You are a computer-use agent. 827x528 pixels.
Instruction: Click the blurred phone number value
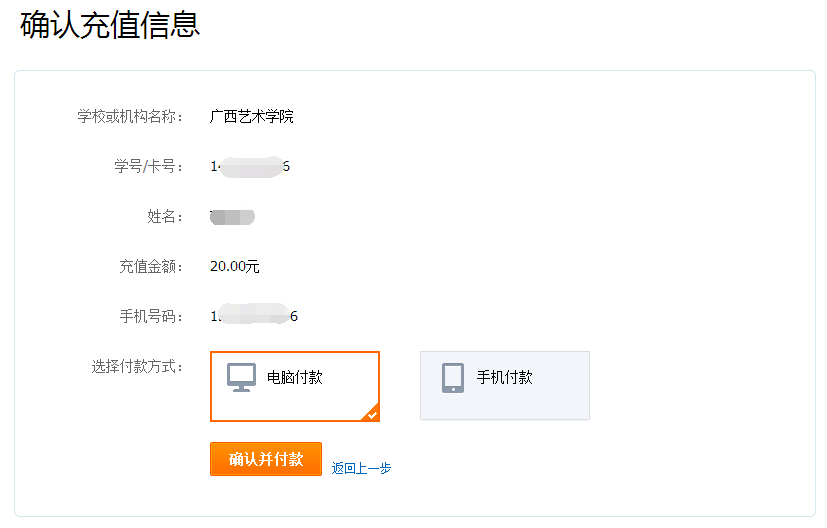tap(254, 316)
